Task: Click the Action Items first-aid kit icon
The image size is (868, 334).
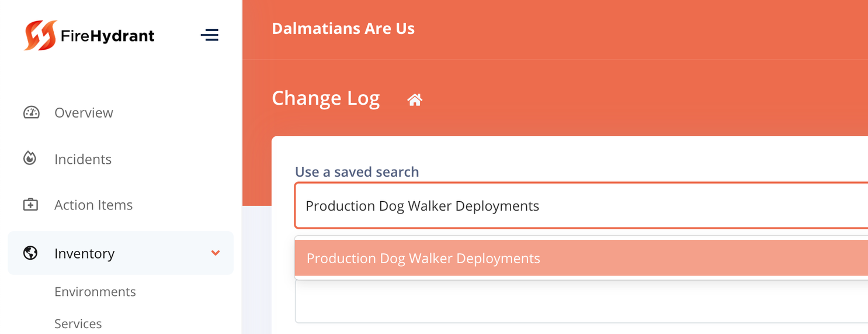Action: (30, 205)
